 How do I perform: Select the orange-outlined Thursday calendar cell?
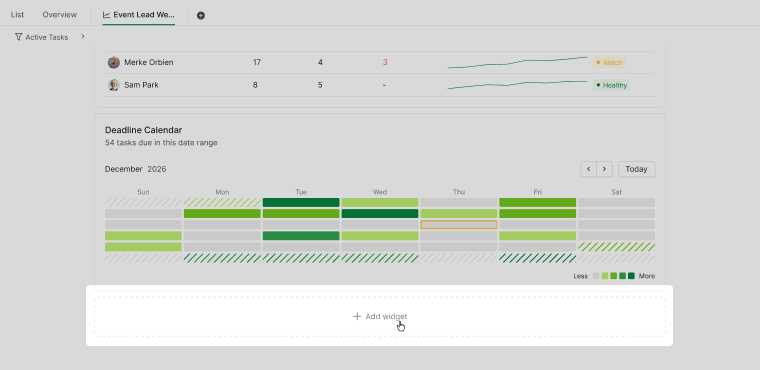[x=459, y=225]
